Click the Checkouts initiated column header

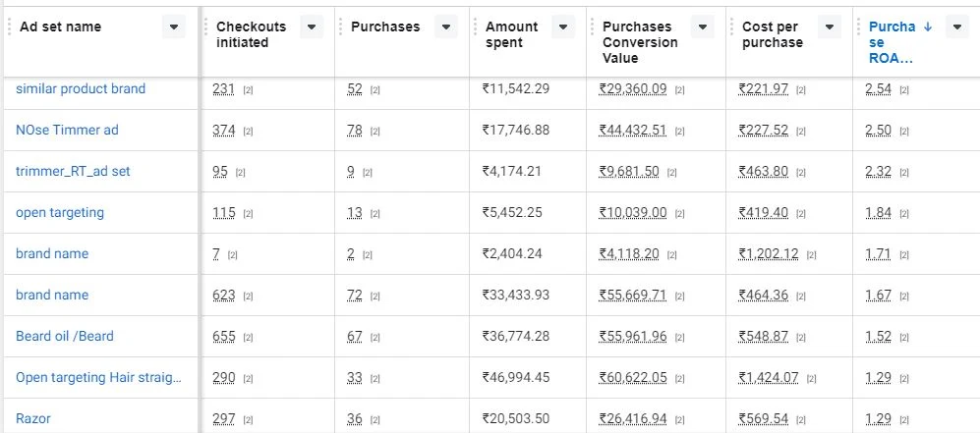coord(252,34)
